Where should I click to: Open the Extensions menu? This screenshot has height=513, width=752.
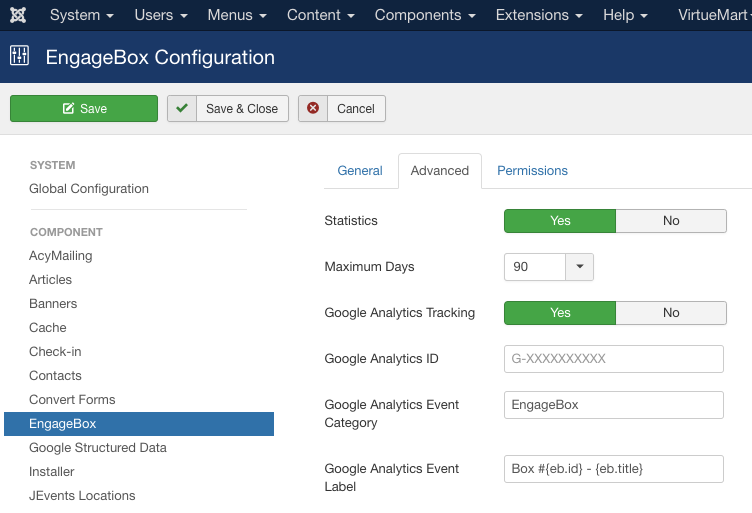539,15
